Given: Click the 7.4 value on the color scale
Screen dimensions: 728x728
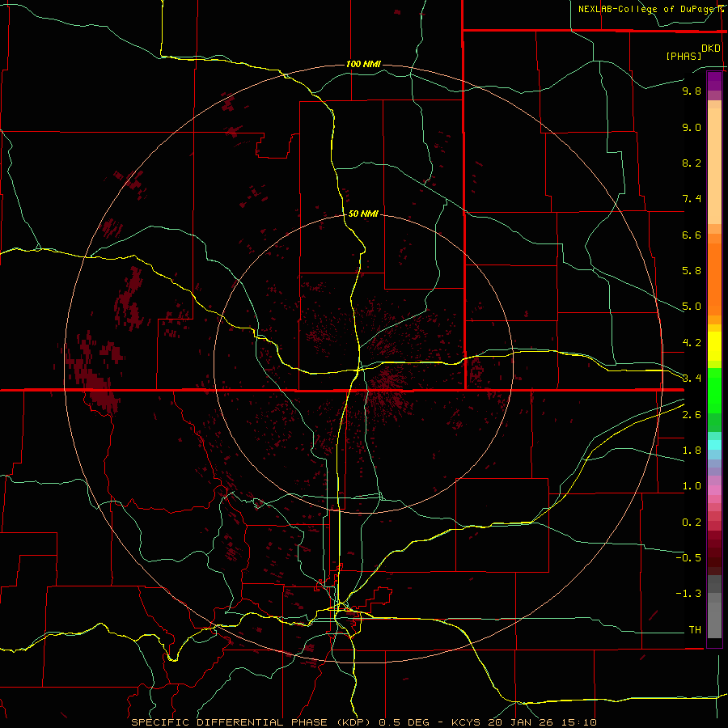Looking at the screenshot, I should 692,199.
